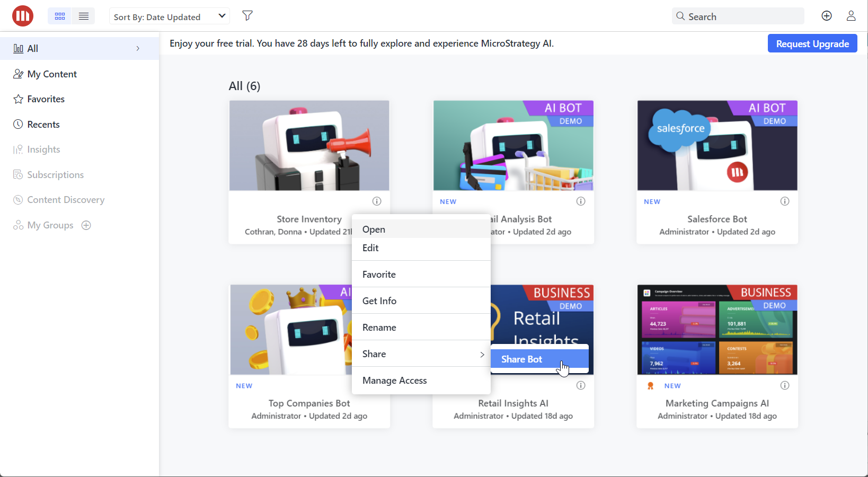Click the Request Upgrade button
The image size is (868, 477).
[x=812, y=43]
